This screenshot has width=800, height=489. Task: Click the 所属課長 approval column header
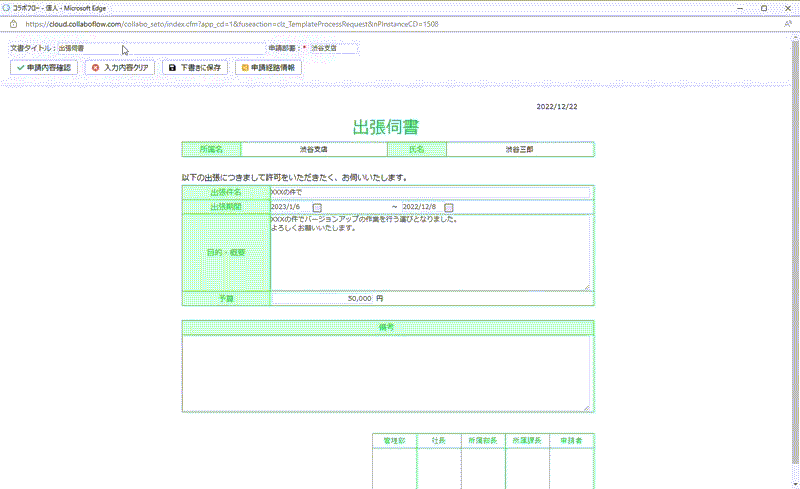(x=527, y=440)
